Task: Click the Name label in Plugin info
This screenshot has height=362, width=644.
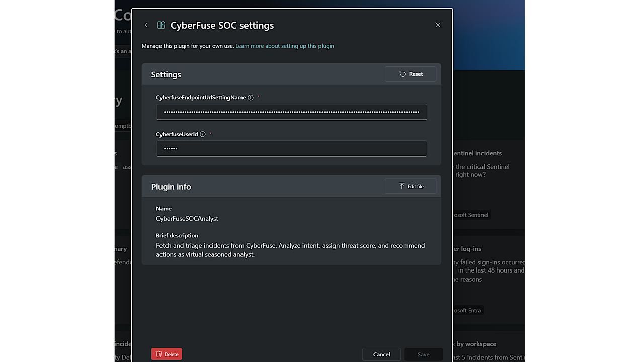Action: (x=164, y=208)
